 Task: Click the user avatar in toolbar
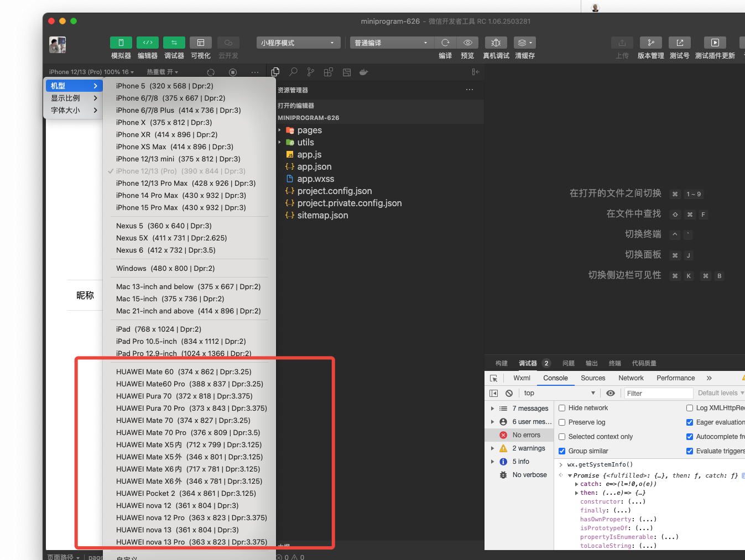click(x=58, y=45)
